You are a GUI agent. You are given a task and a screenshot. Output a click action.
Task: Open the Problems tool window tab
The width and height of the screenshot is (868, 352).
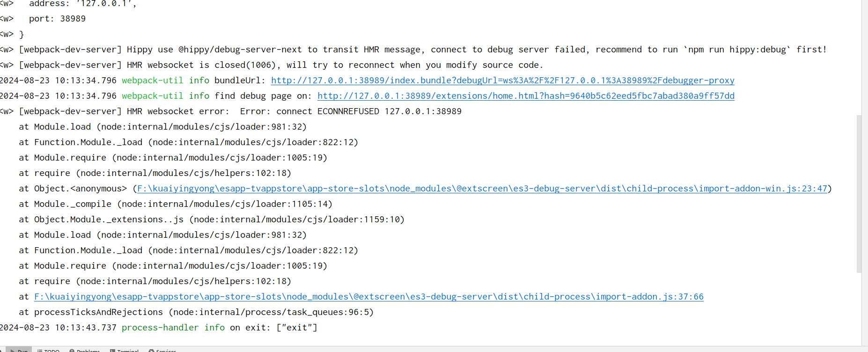point(85,350)
